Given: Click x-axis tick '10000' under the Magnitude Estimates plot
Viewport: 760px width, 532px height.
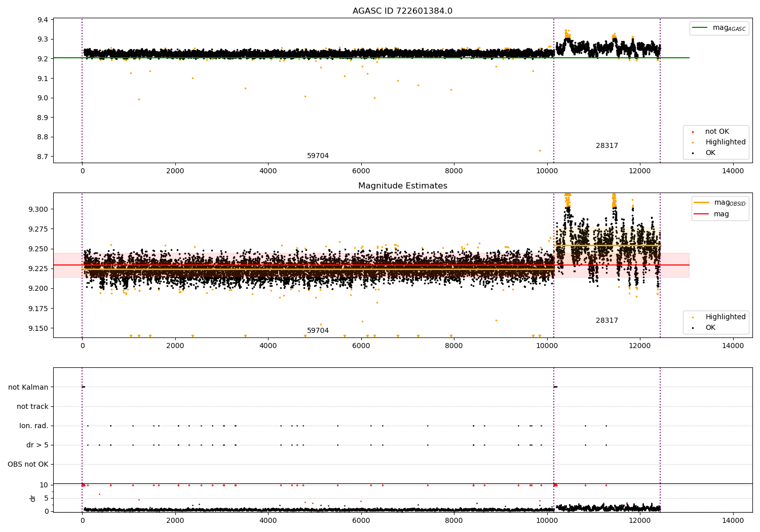Looking at the screenshot, I should point(547,346).
